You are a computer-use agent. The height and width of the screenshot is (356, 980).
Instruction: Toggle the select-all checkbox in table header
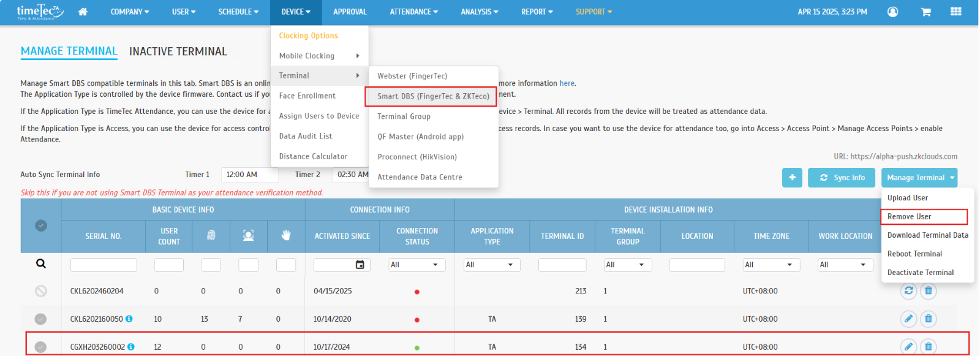point(41,225)
